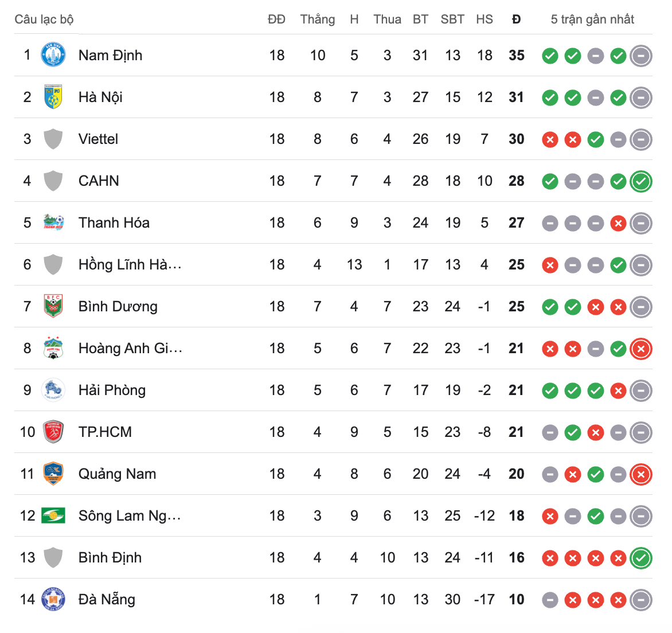The width and height of the screenshot is (672, 633).
Task: Click the 5 trận gần nhất header
Action: (592, 19)
